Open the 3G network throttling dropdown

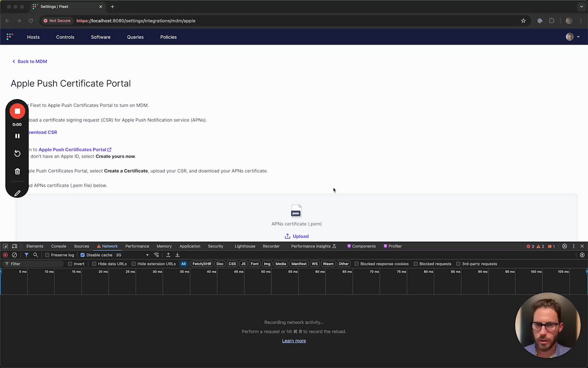132,255
